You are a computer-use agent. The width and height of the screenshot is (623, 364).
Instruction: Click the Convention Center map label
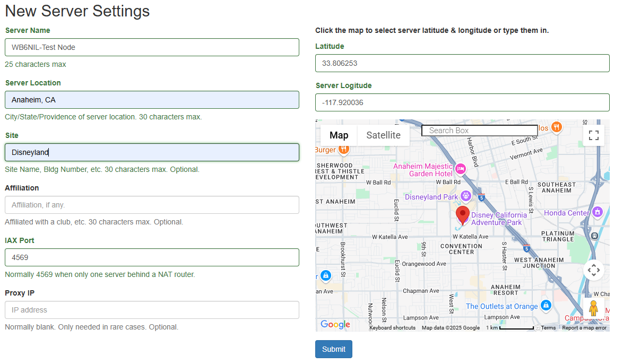tap(461, 249)
